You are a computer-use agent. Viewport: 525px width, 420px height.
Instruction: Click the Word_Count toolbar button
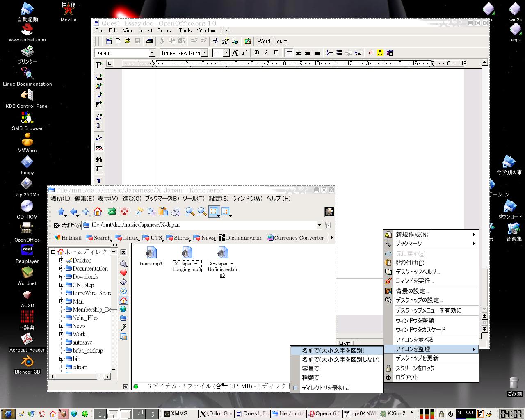[272, 41]
